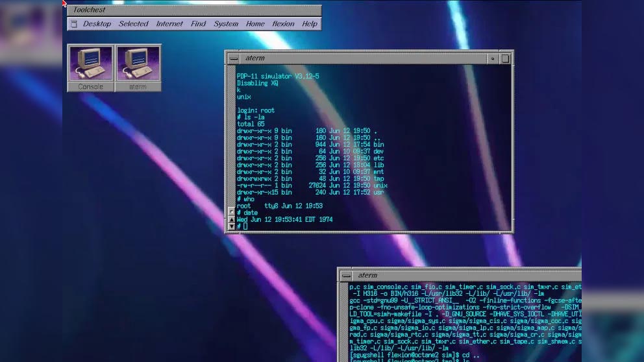The image size is (644, 362).
Task: Open the Desktop menu in Toolchest
Action: tap(97, 24)
